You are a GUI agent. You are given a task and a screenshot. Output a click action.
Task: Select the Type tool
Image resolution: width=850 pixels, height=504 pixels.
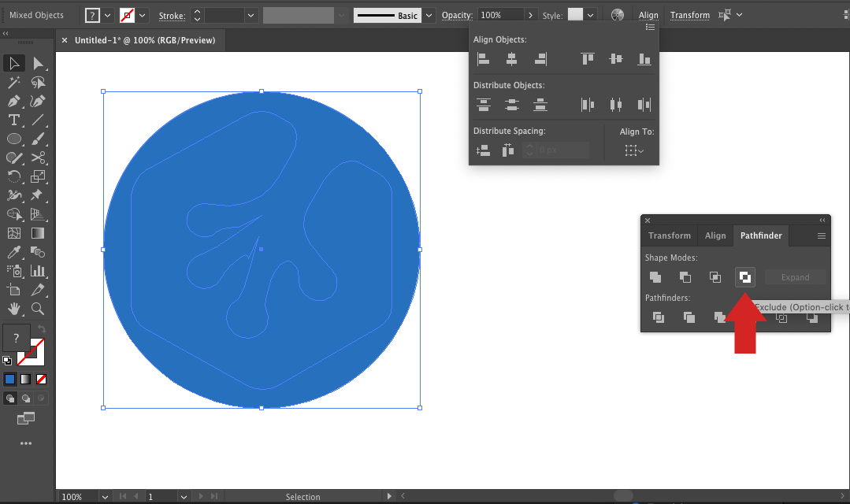coord(14,118)
